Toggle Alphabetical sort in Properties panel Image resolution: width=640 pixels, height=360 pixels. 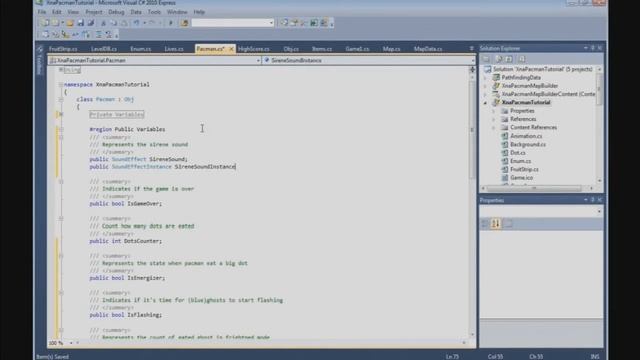point(496,224)
